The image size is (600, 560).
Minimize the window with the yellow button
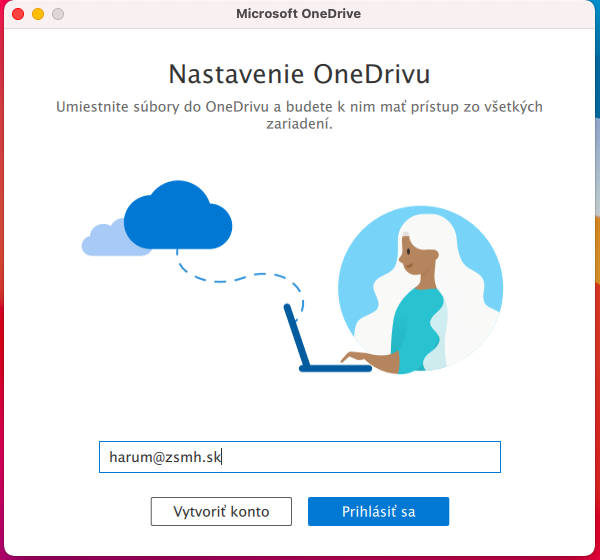point(38,14)
